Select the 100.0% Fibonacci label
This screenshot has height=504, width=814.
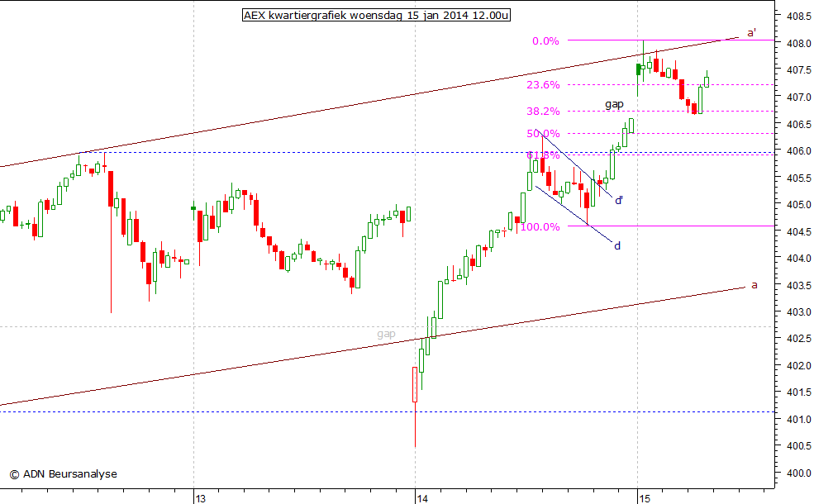click(540, 227)
